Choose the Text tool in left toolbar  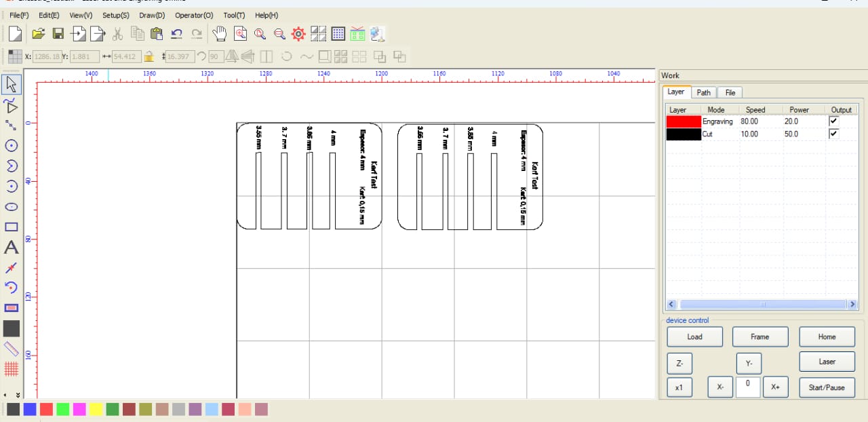point(12,248)
